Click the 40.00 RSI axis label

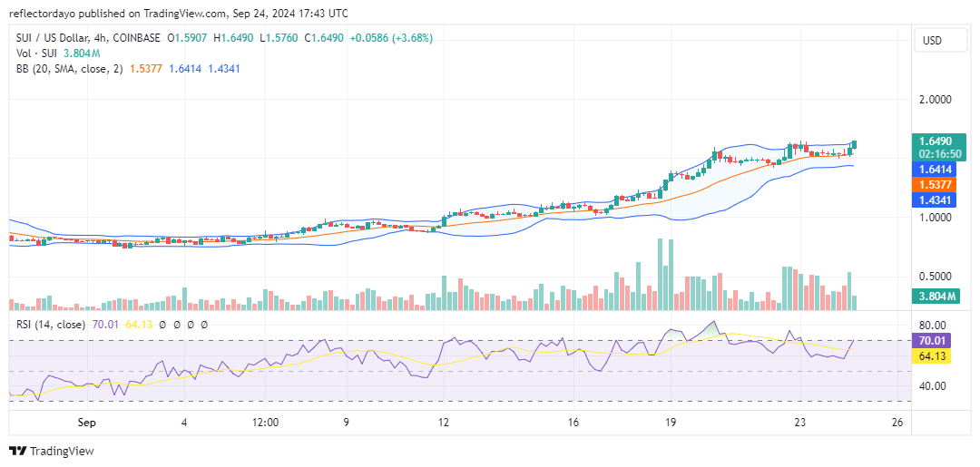click(931, 386)
